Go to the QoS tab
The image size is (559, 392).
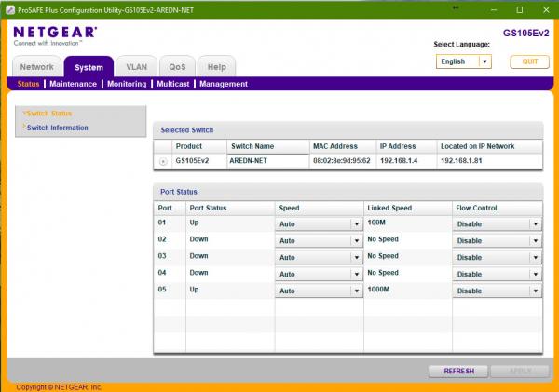click(x=177, y=67)
